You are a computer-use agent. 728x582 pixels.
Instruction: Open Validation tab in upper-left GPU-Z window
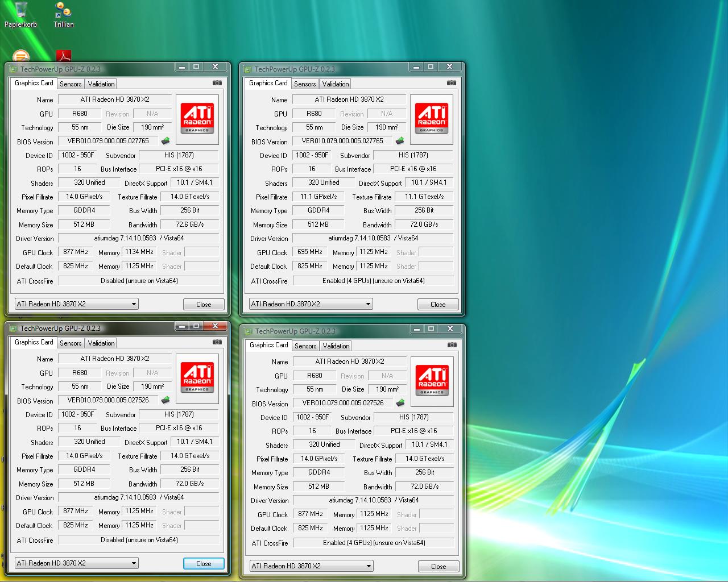[101, 84]
